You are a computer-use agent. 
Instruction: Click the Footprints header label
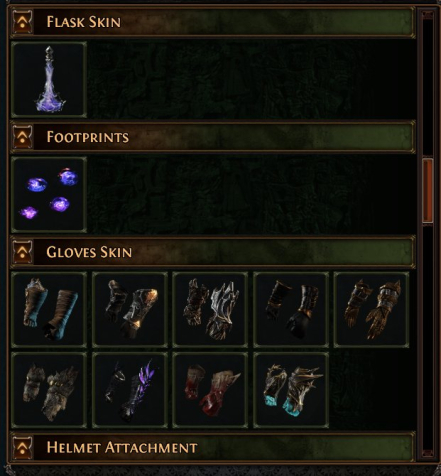[x=88, y=137]
